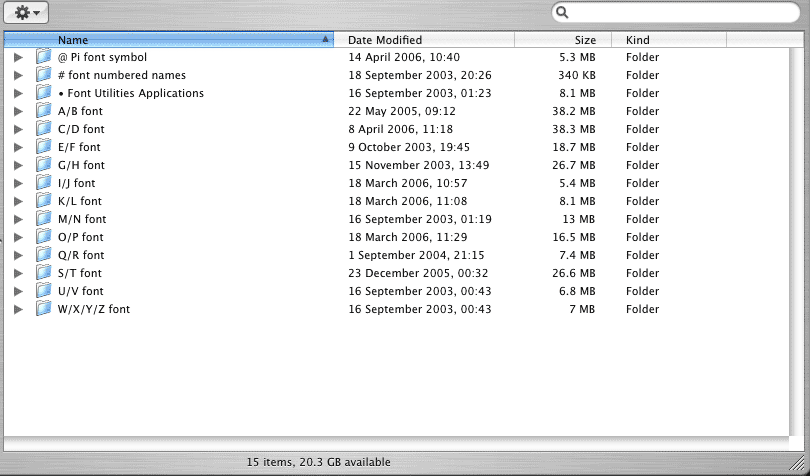Select the O/P font folder icon
The height and width of the screenshot is (476, 810).
pos(44,237)
